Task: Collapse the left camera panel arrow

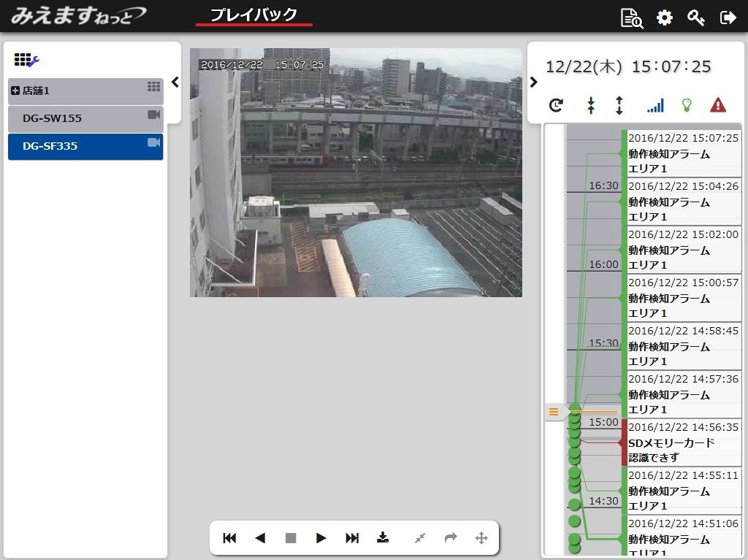Action: click(x=175, y=83)
